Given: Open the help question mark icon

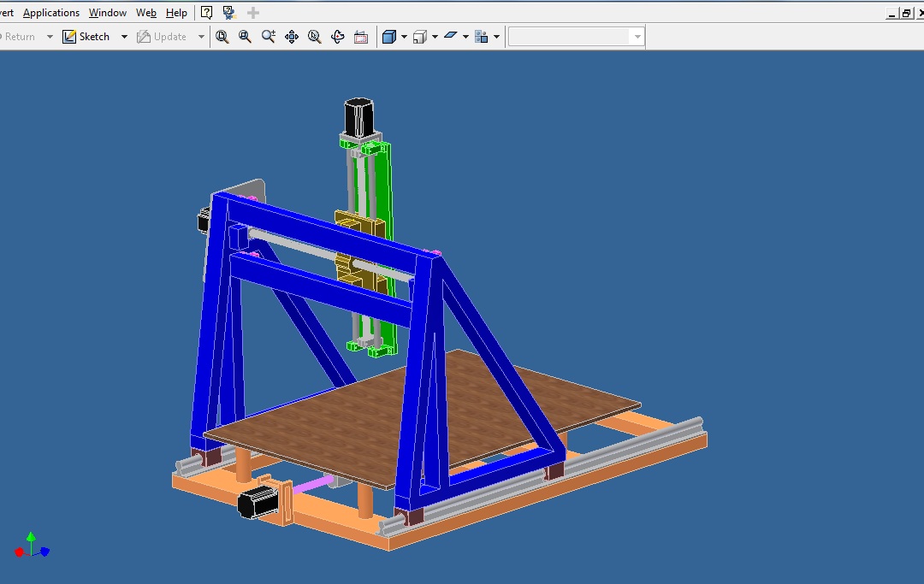Looking at the screenshot, I should [206, 13].
